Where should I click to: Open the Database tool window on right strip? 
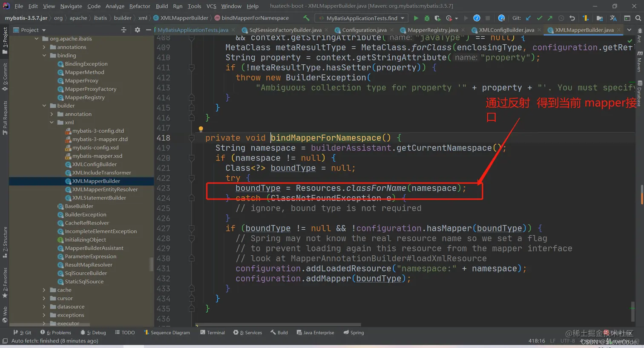click(639, 93)
